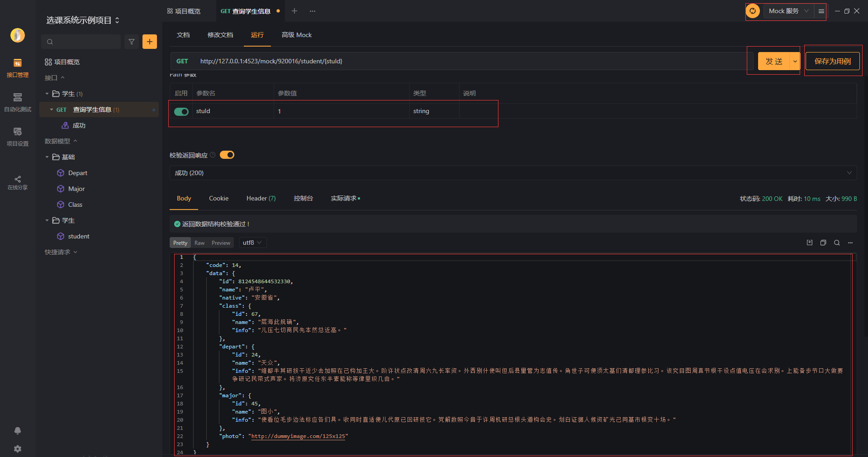Open the Mock 服务 environment dropdown
This screenshot has height=457, width=868.
pyautogui.click(x=788, y=11)
